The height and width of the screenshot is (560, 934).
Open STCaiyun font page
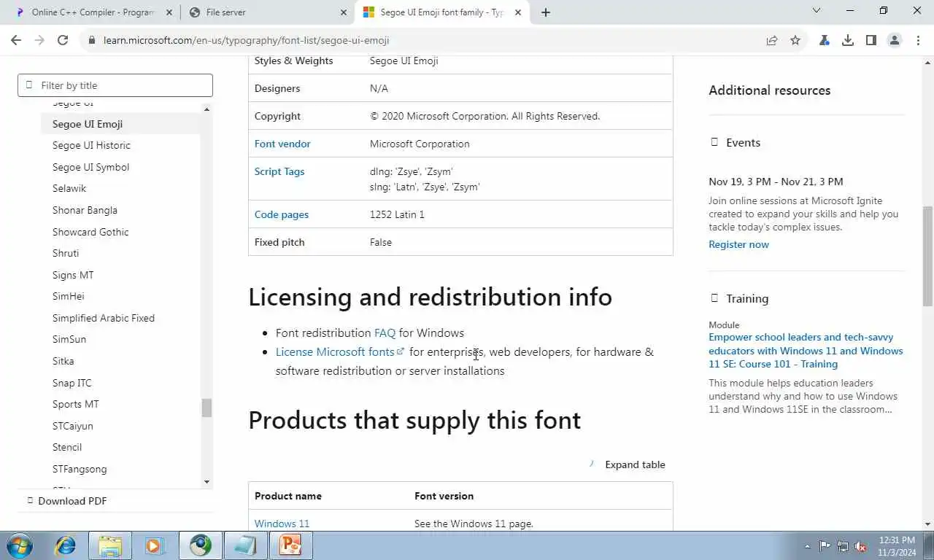(x=73, y=426)
